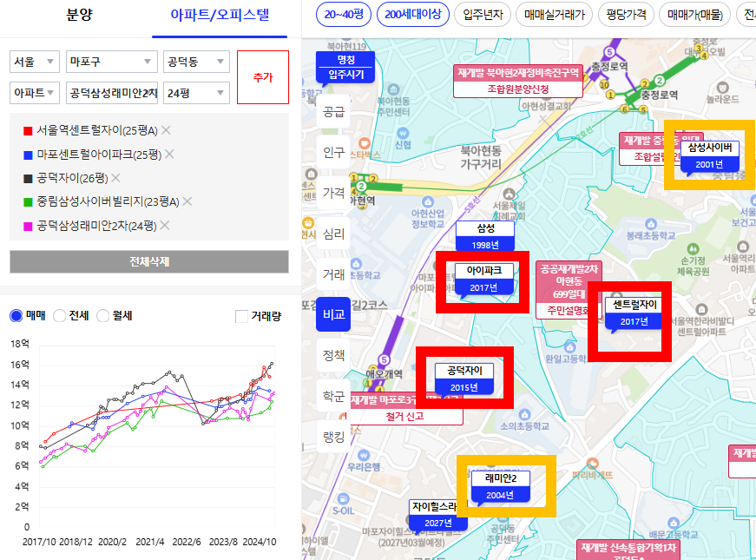Select the 아이파크 2017년 map marker
The height and width of the screenshot is (560, 756).
click(x=484, y=279)
